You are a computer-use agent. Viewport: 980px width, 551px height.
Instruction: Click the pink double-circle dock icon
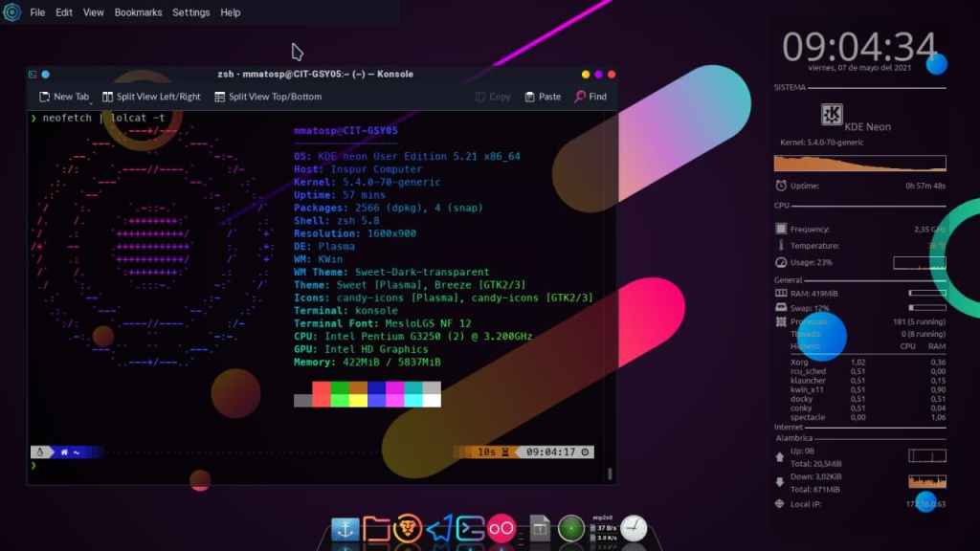tap(501, 528)
